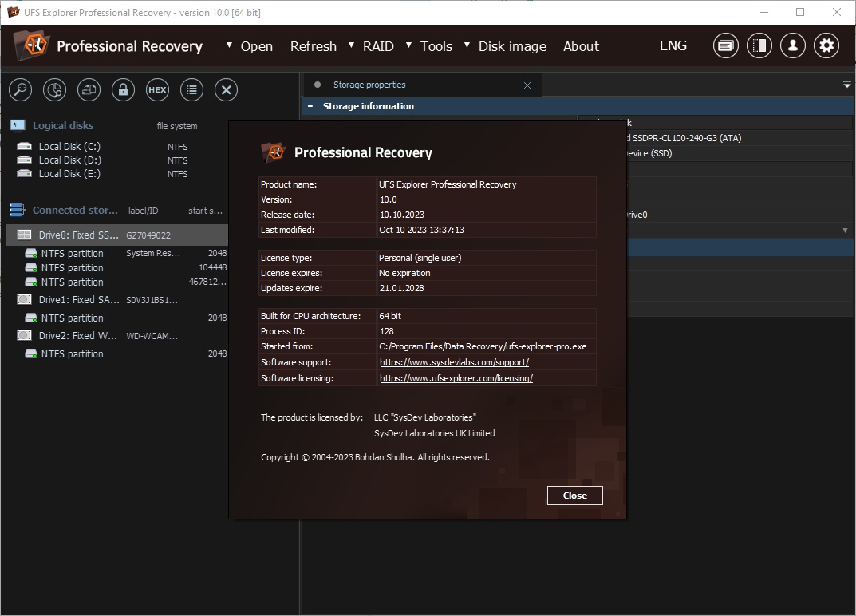Change the ENG language selector
The height and width of the screenshot is (616, 856).
[673, 45]
